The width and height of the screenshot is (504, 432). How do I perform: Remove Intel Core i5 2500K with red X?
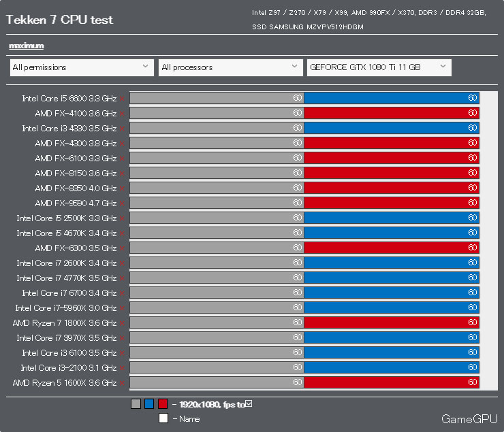point(122,218)
